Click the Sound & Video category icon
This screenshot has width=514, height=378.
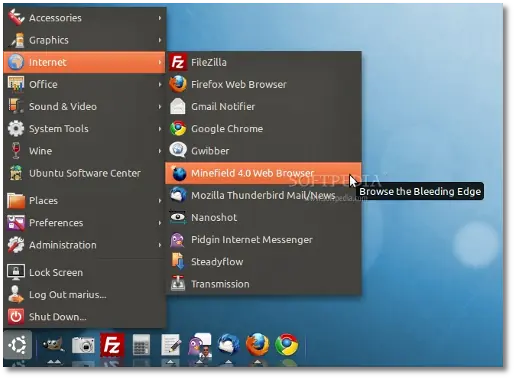click(x=16, y=106)
